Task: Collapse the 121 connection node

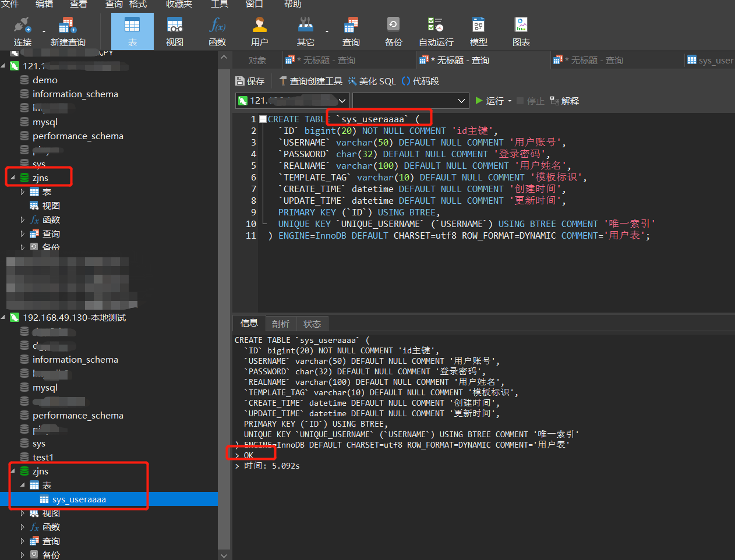Action: coord(3,66)
